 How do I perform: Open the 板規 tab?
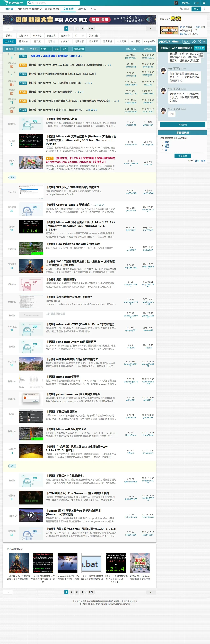tap(94, 9)
